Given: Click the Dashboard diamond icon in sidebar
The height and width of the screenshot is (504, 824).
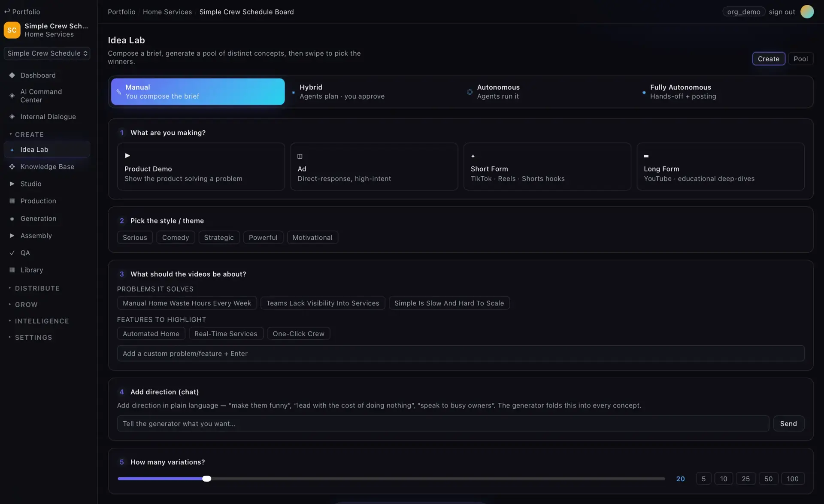Looking at the screenshot, I should click(x=12, y=75).
